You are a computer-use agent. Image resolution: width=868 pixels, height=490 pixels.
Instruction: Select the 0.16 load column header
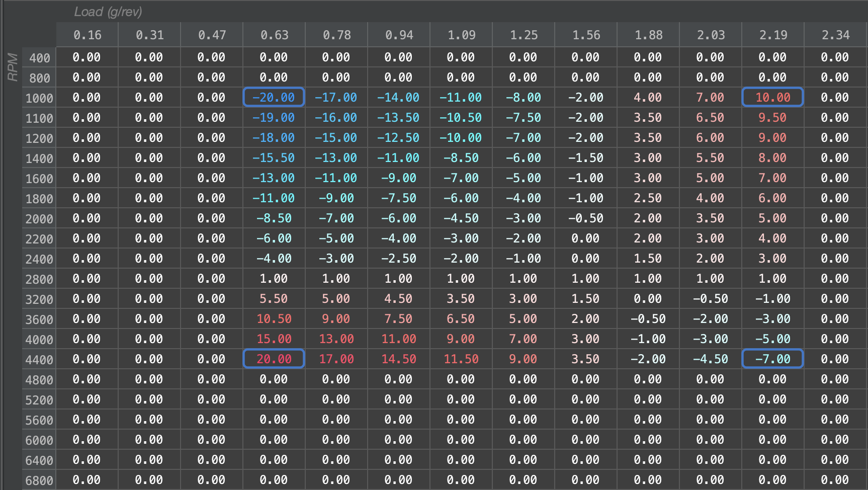pyautogui.click(x=87, y=35)
